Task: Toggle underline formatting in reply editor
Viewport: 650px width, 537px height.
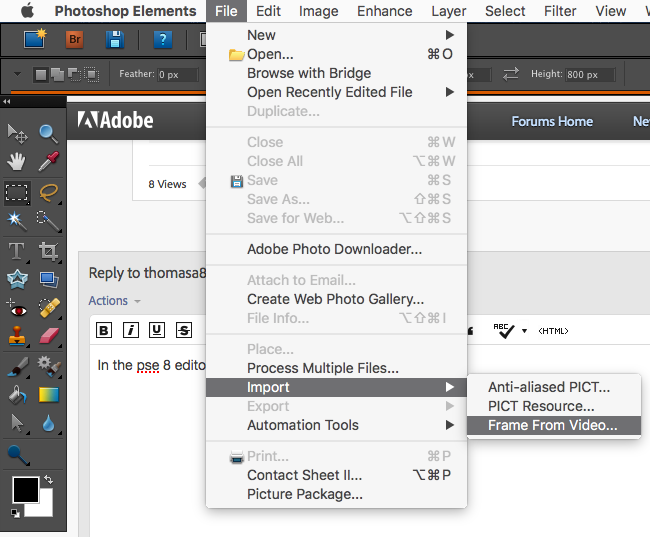Action: pyautogui.click(x=157, y=330)
